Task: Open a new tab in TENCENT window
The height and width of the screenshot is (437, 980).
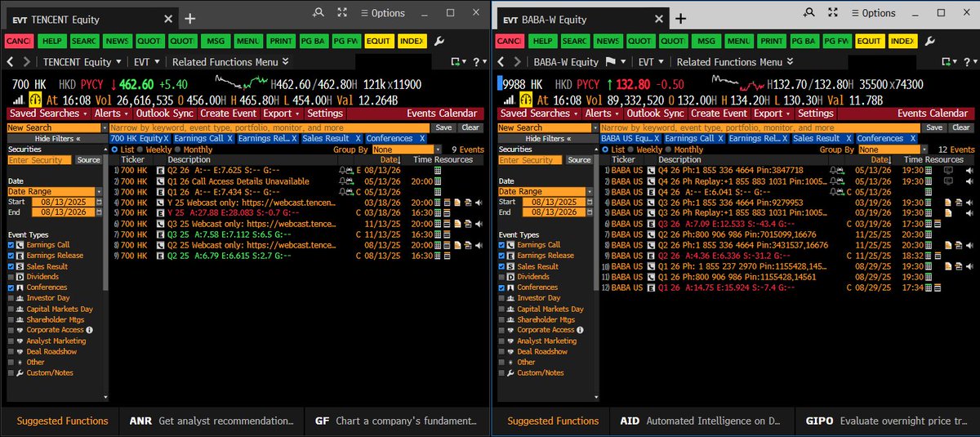Action: (190, 18)
